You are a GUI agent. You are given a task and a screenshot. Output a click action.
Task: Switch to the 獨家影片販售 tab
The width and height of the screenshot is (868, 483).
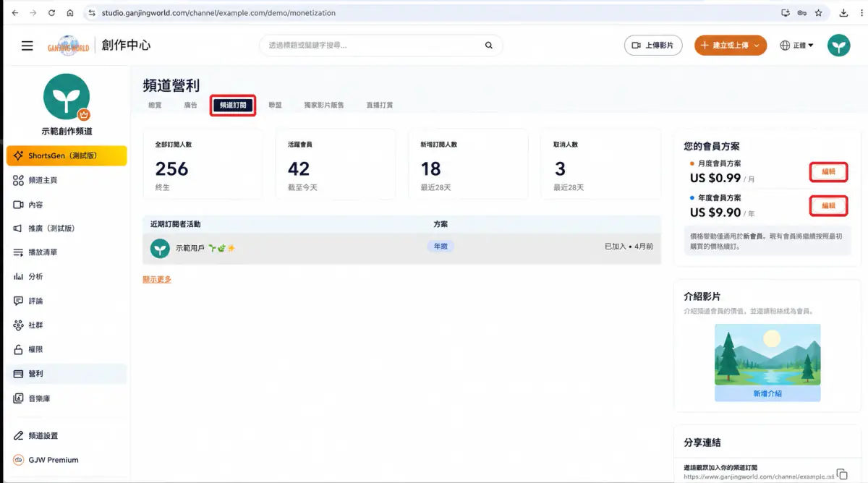pos(324,106)
